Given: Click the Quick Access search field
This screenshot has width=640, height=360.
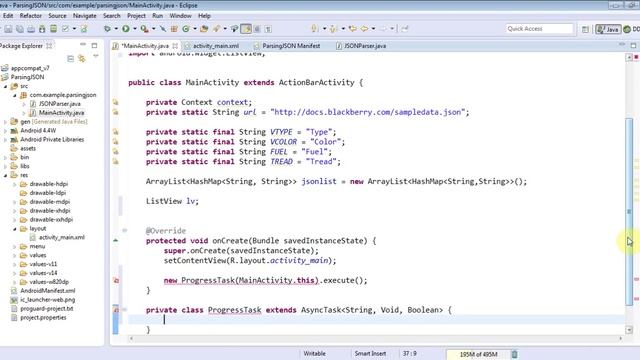Looking at the screenshot, I should click(x=540, y=29).
